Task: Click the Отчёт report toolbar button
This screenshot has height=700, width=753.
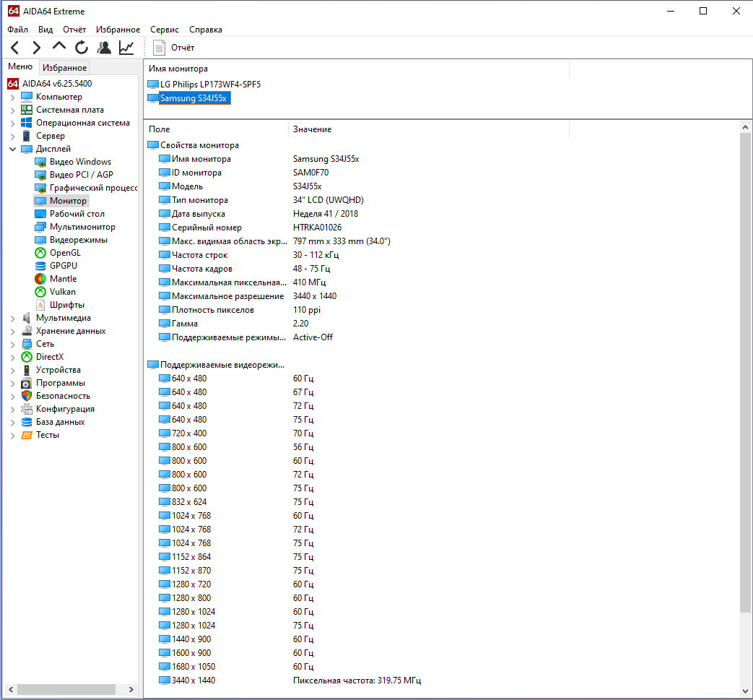Action: tap(174, 48)
